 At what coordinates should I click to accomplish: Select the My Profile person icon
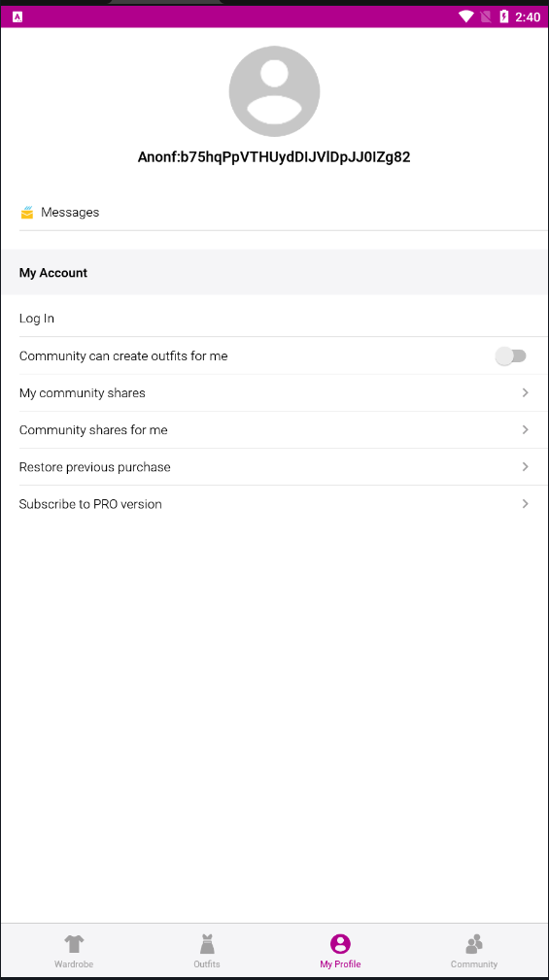point(340,943)
